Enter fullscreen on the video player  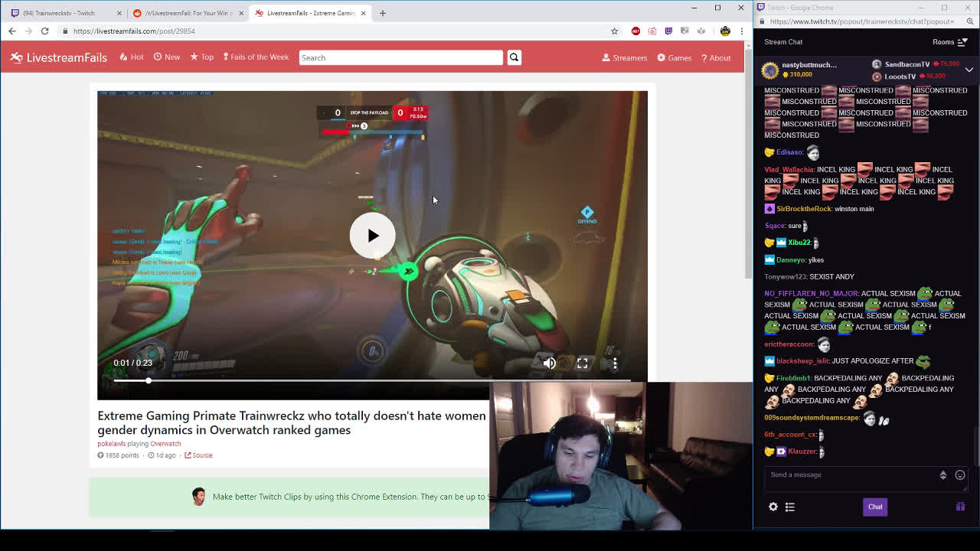coord(583,364)
